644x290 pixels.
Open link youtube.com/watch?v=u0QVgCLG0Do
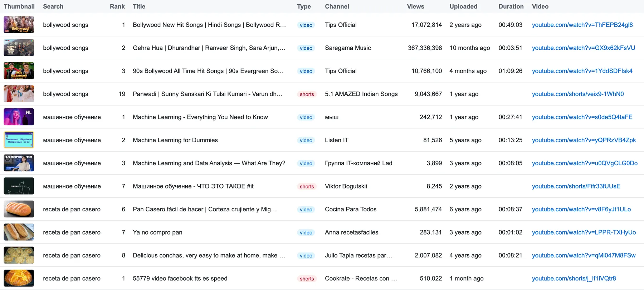[x=585, y=163]
